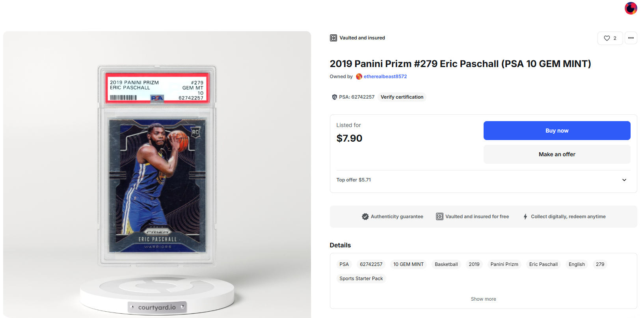Open the user profile avatar menu
The height and width of the screenshot is (318, 644).
pyautogui.click(x=631, y=8)
